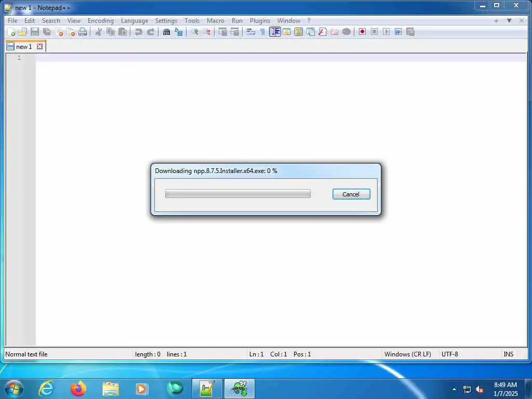Click the New file toolbar icon

click(11, 32)
